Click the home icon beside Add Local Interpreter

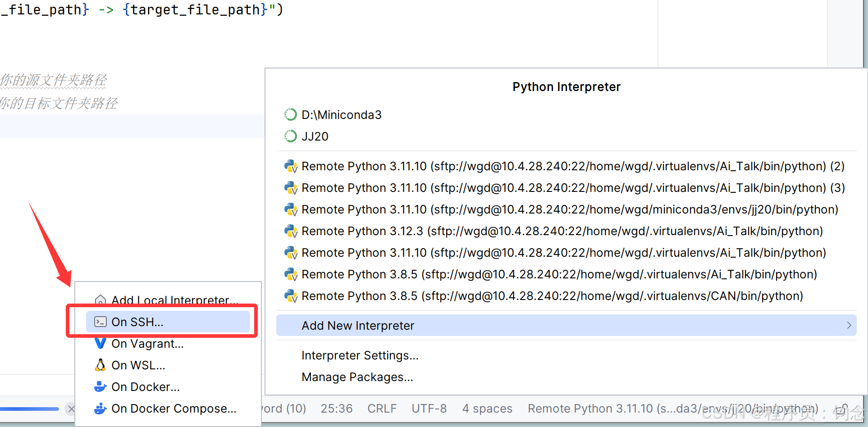[100, 300]
